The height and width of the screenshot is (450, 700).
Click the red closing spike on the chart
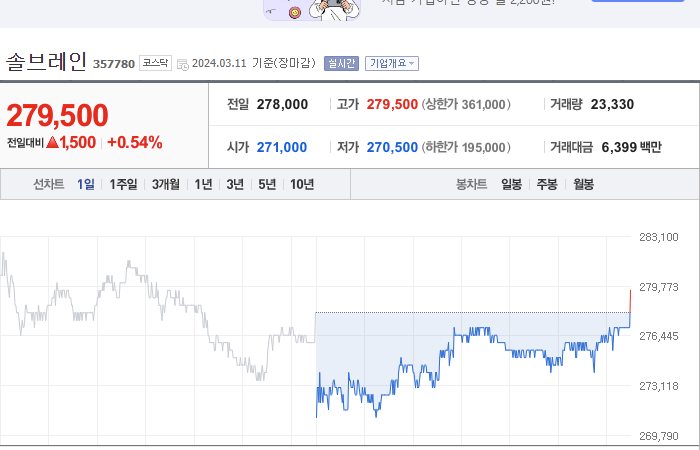tap(630, 301)
